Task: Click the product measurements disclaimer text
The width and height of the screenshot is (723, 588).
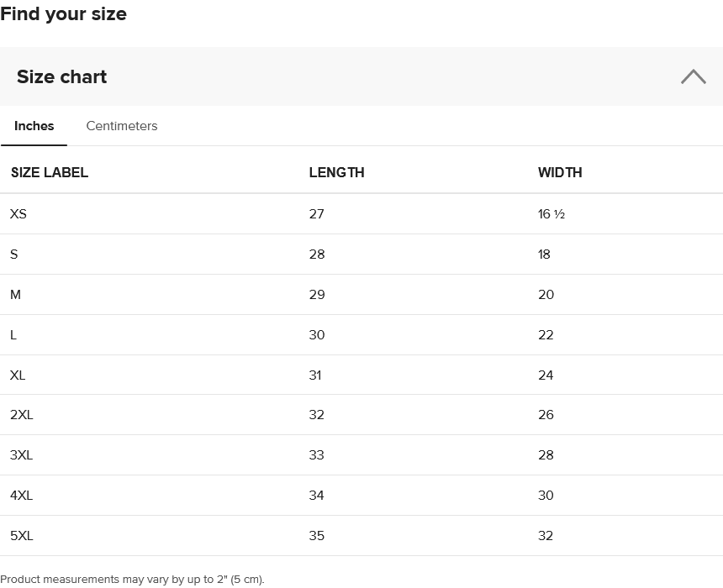Action: coord(133,580)
